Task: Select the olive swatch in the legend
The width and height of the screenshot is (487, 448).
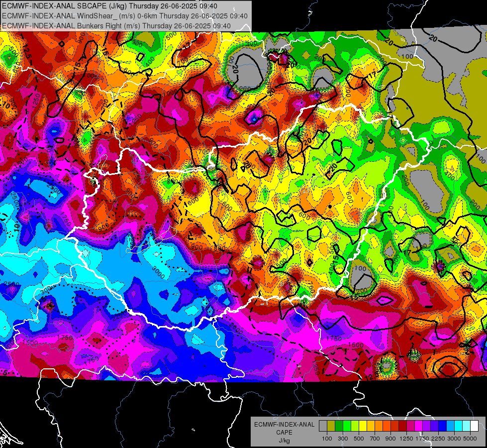Action: pyautogui.click(x=331, y=426)
